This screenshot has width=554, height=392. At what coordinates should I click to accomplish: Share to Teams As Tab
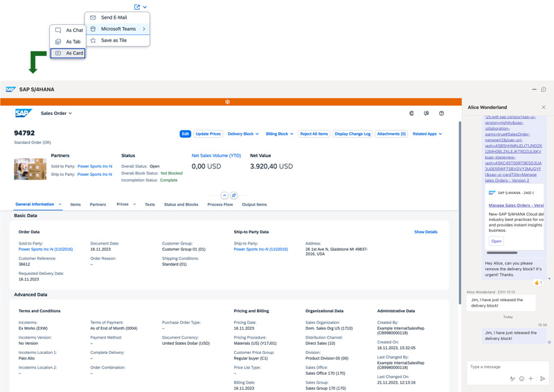point(67,42)
